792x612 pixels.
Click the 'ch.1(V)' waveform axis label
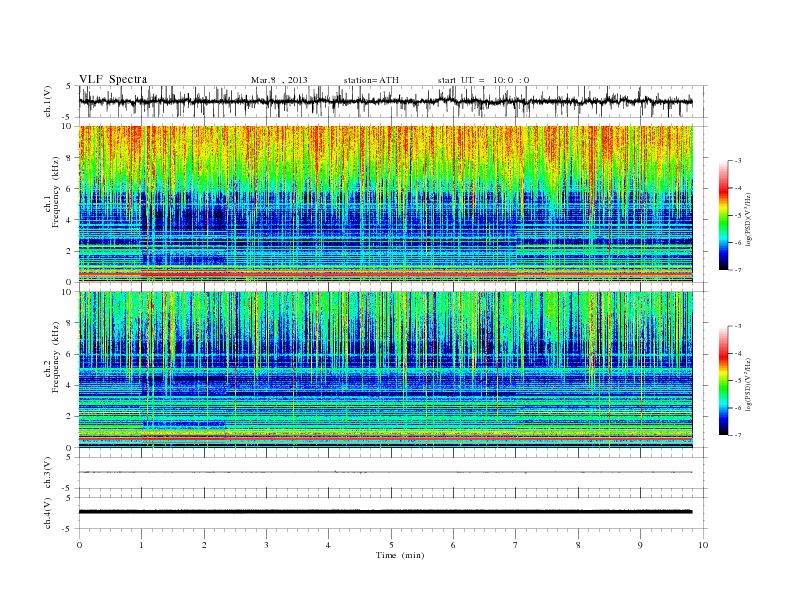pyautogui.click(x=48, y=101)
